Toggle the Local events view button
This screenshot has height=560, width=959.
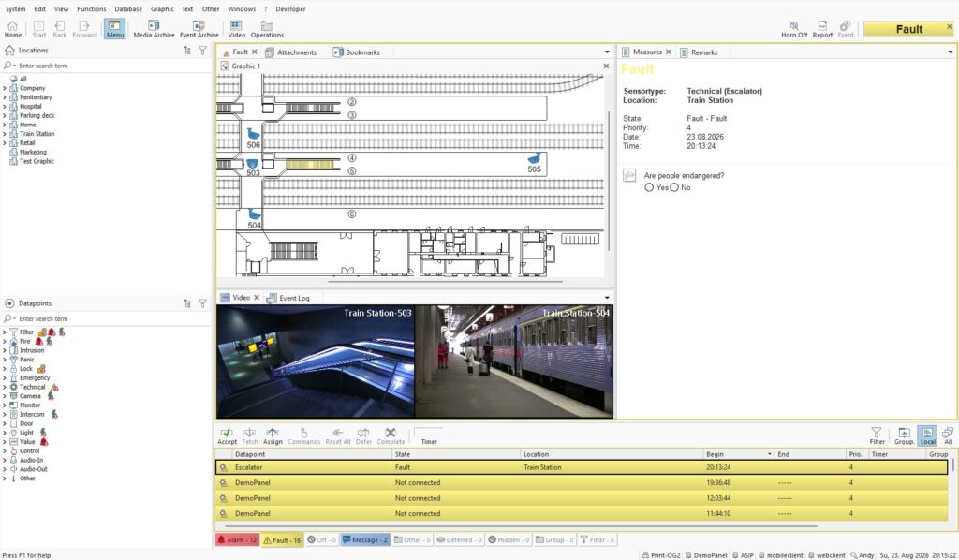[x=927, y=435]
